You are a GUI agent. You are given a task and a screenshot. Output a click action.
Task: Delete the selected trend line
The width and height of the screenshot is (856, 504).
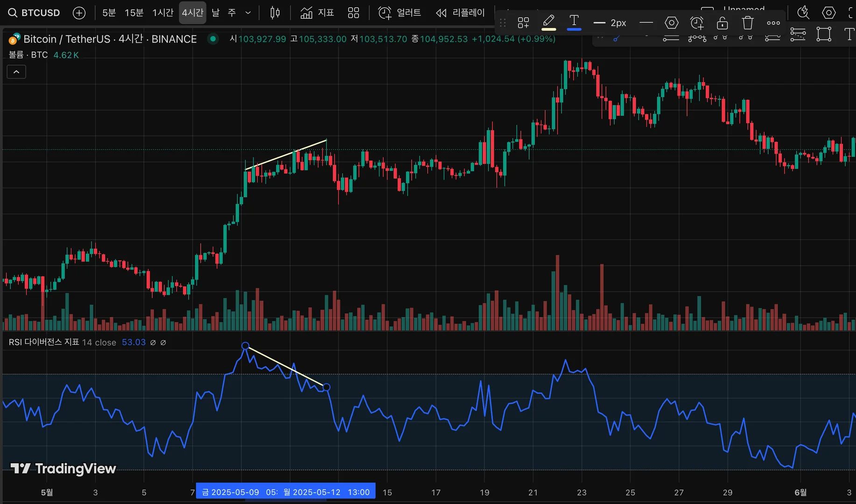coord(748,22)
